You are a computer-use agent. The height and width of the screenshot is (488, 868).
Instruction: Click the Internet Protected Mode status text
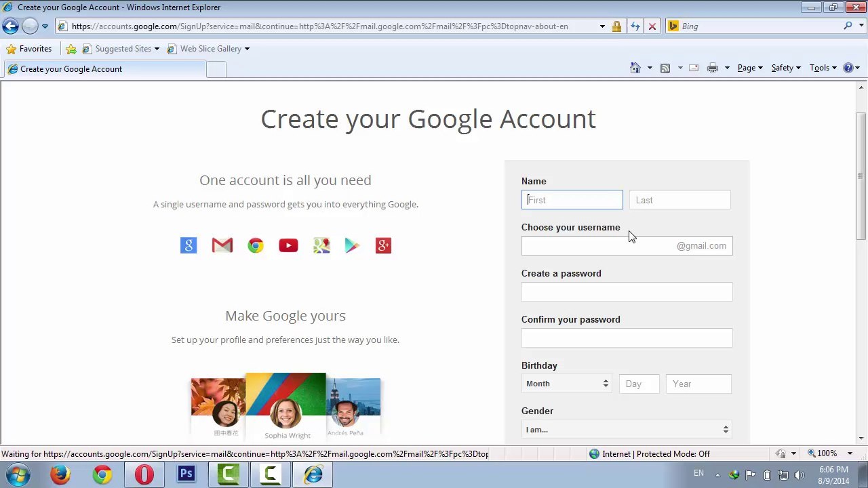pos(656,454)
